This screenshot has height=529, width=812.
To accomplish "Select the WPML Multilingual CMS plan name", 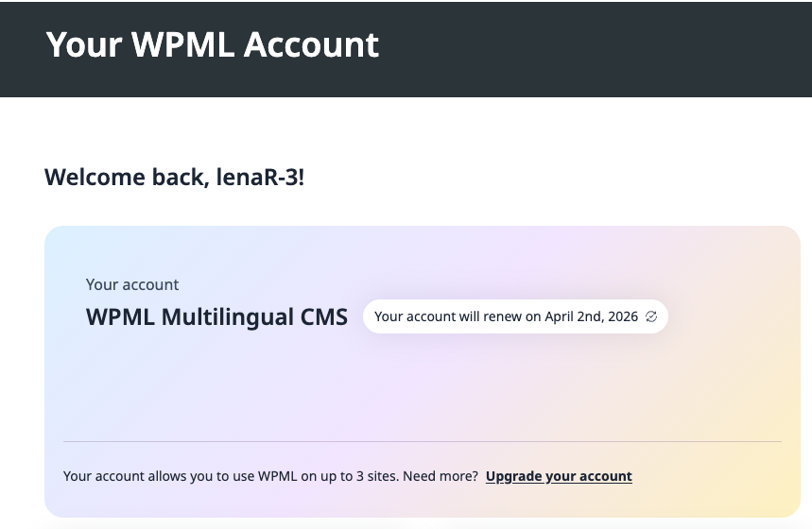I will click(216, 317).
